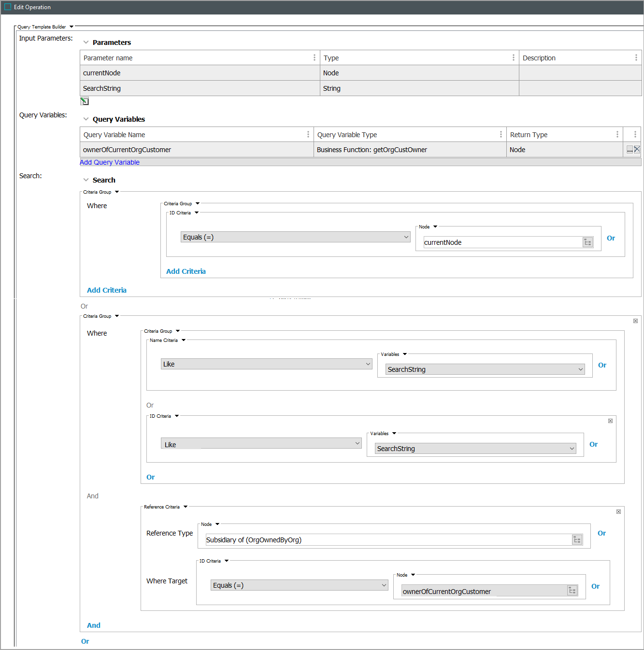The width and height of the screenshot is (644, 650).
Task: Remove the Reference Criteria block
Action: tap(618, 511)
